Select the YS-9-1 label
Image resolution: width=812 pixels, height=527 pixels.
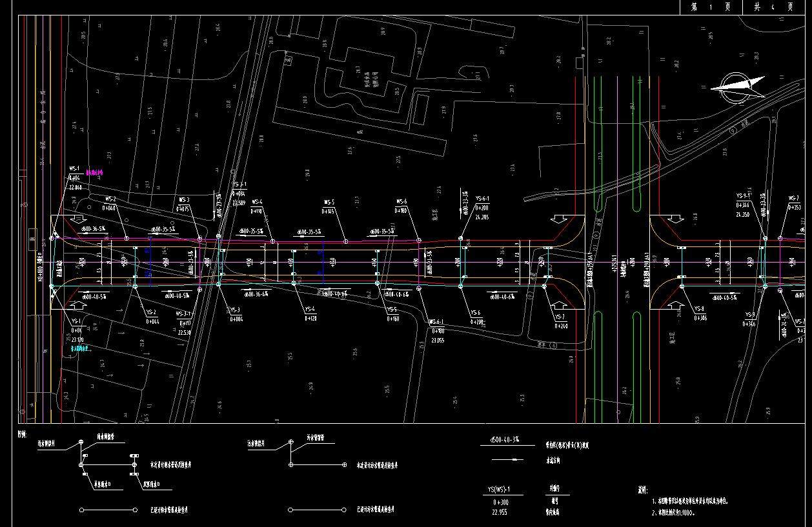[744, 195]
